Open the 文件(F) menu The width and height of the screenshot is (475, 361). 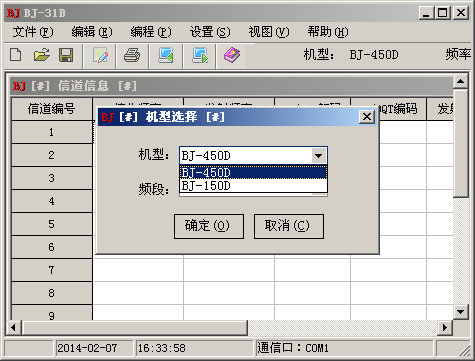(x=33, y=32)
